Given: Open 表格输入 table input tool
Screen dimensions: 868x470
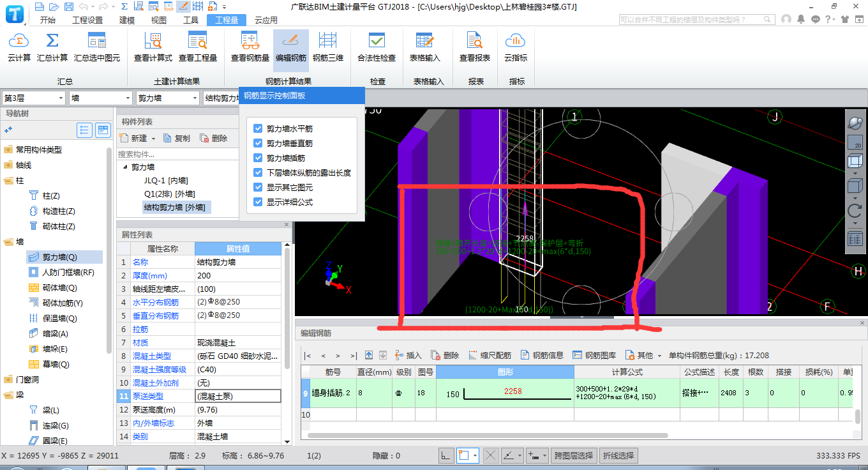Looking at the screenshot, I should click(x=425, y=48).
